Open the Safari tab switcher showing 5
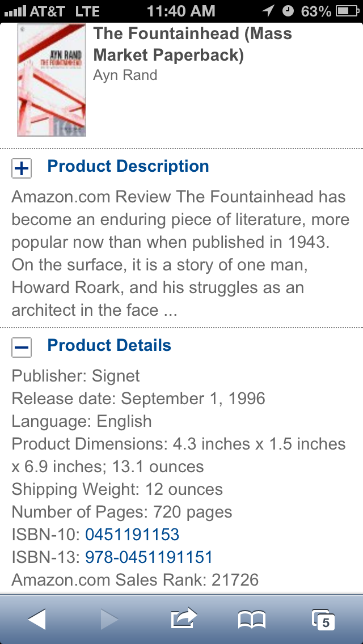Viewport: 363px width, 644px height. coord(323,620)
